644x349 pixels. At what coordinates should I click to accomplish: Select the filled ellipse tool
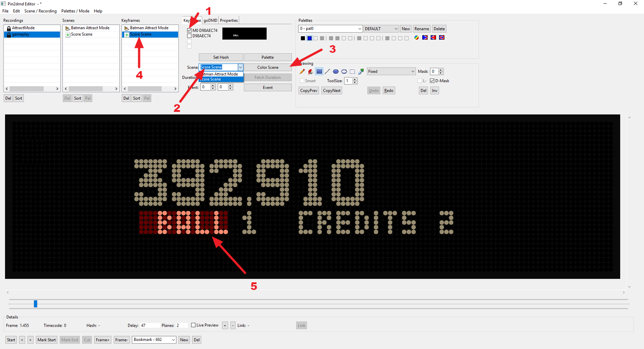click(x=336, y=72)
